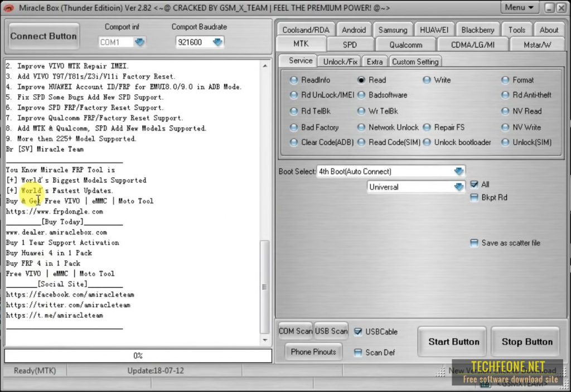Uncheck the All checkbox
This screenshot has height=392, width=571.
point(474,185)
